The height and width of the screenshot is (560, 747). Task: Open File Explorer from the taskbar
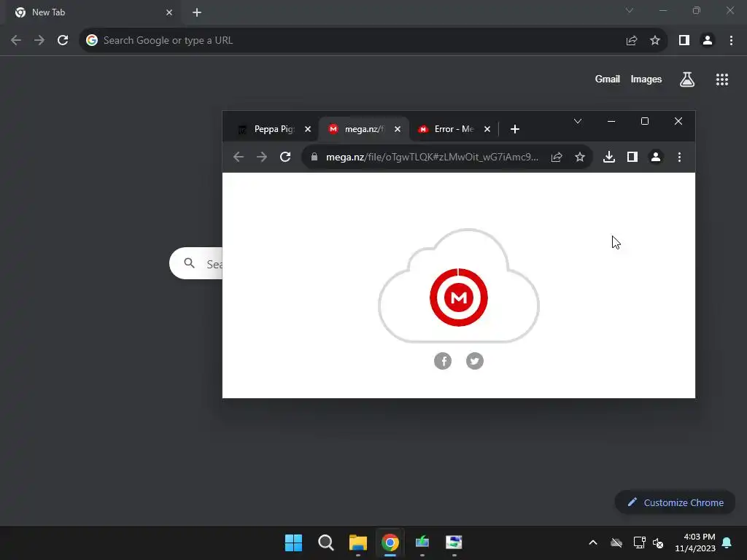coord(357,542)
